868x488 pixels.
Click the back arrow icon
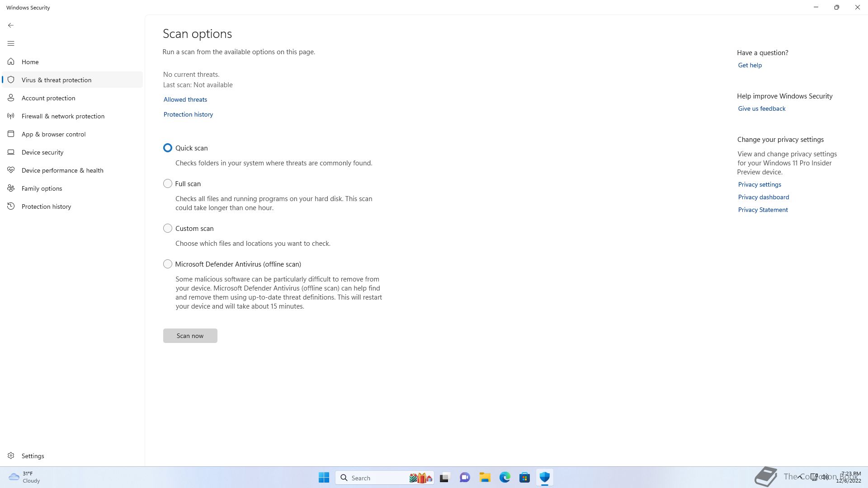[11, 25]
